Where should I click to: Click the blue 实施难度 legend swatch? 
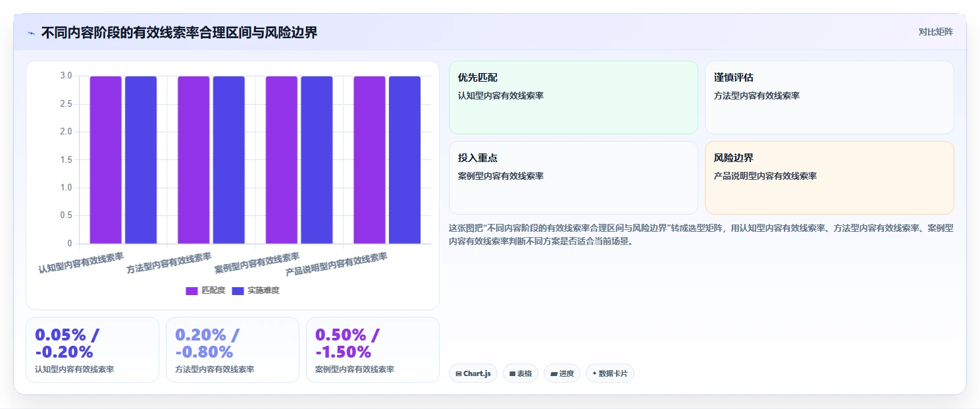tap(238, 290)
